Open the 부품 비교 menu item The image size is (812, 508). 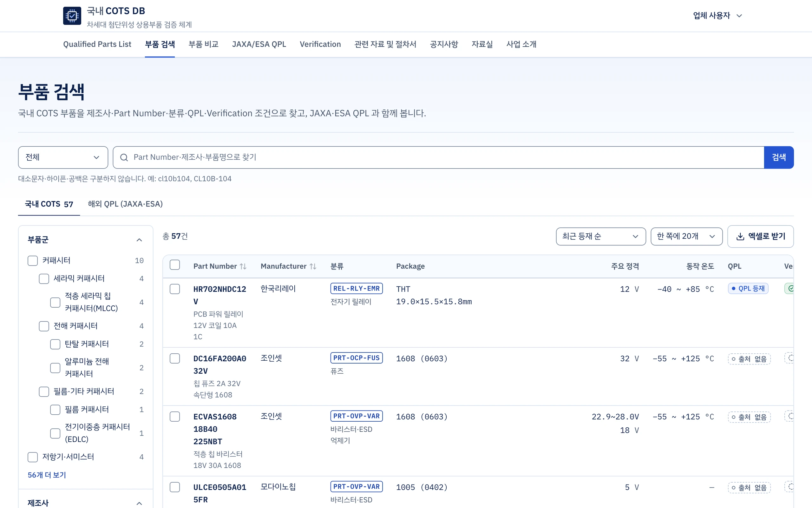(x=203, y=44)
